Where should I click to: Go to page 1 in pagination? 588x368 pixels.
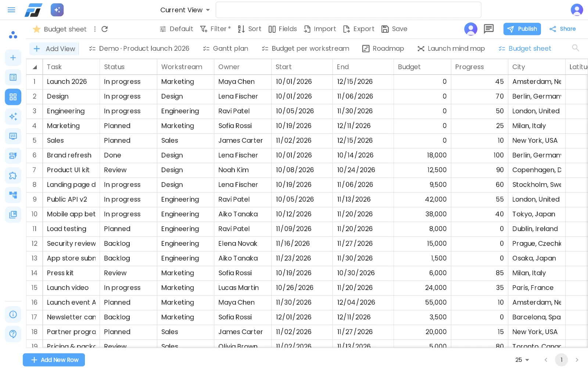(x=561, y=360)
